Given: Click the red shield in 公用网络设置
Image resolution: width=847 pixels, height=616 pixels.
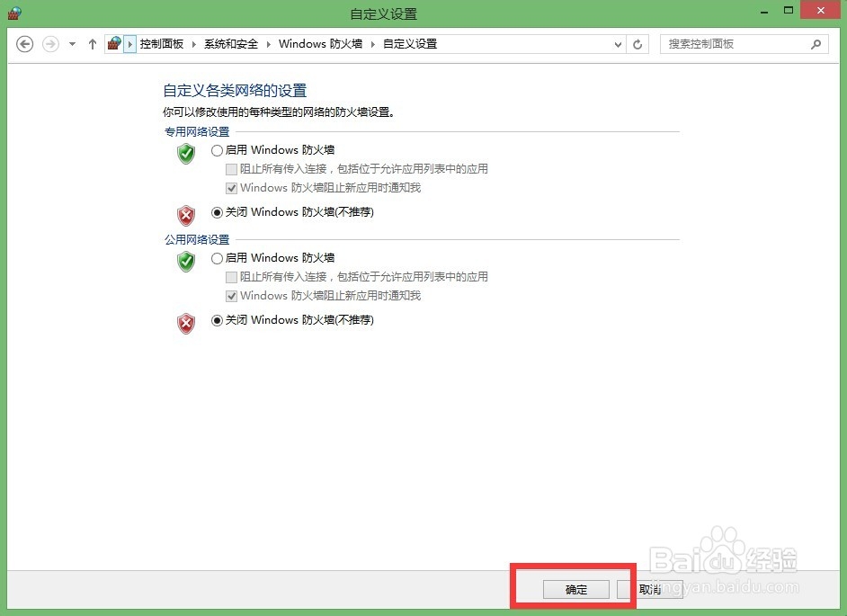Looking at the screenshot, I should click(186, 324).
